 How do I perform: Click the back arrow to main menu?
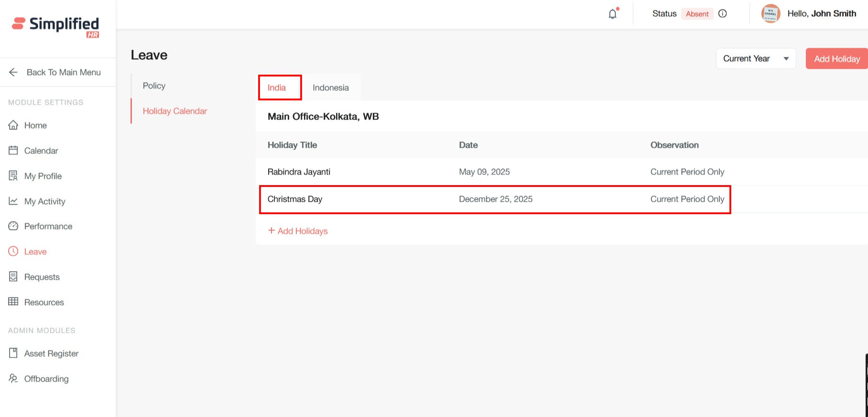(x=13, y=72)
